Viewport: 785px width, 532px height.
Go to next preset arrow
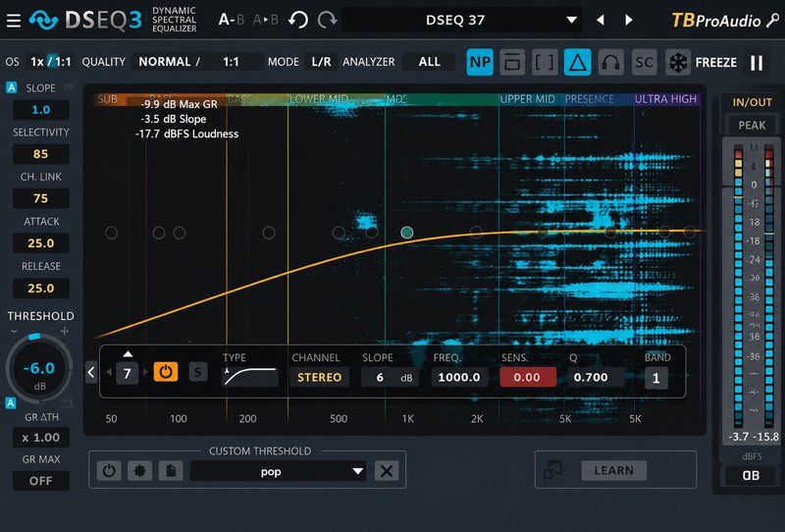629,20
